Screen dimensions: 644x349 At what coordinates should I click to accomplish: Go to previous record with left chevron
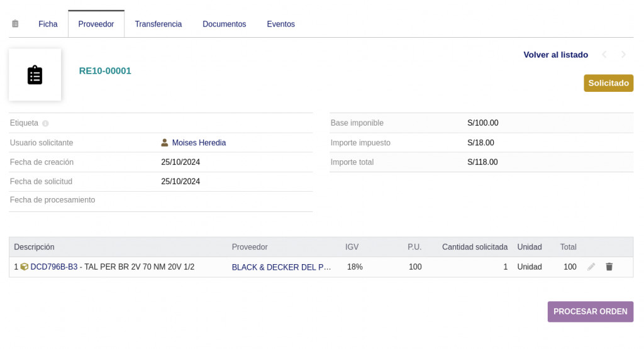(604, 55)
